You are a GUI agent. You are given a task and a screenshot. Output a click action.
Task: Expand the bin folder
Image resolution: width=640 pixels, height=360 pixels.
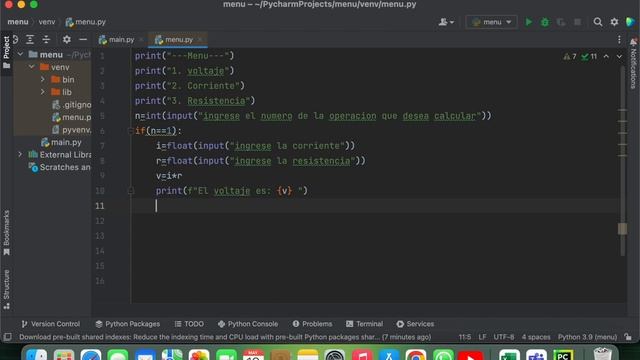tap(42, 79)
